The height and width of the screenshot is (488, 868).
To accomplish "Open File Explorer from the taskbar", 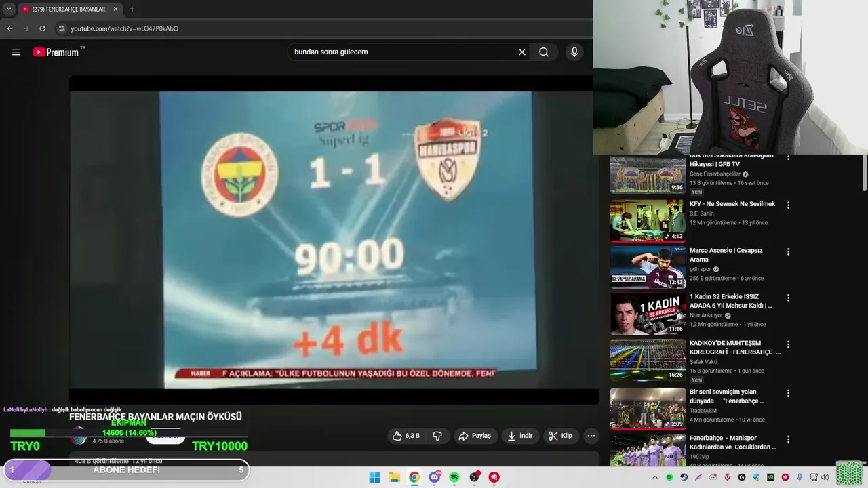I will (394, 477).
